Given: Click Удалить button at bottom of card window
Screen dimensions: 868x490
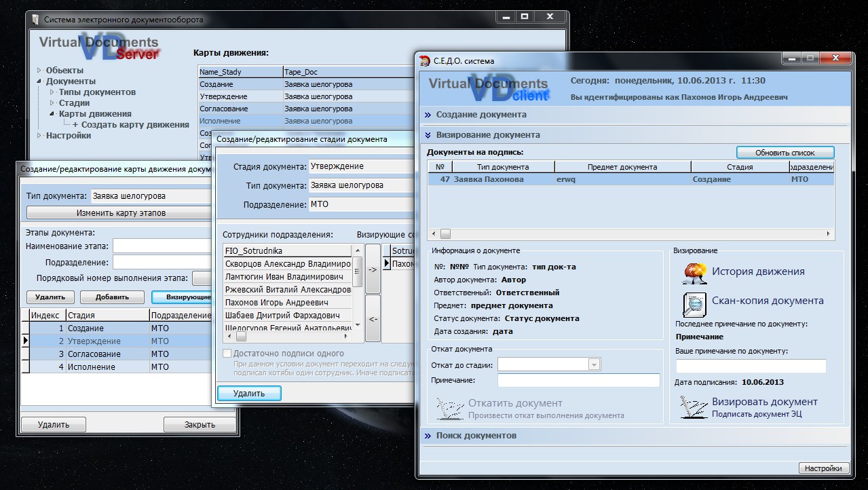Looking at the screenshot, I should pyautogui.click(x=54, y=425).
